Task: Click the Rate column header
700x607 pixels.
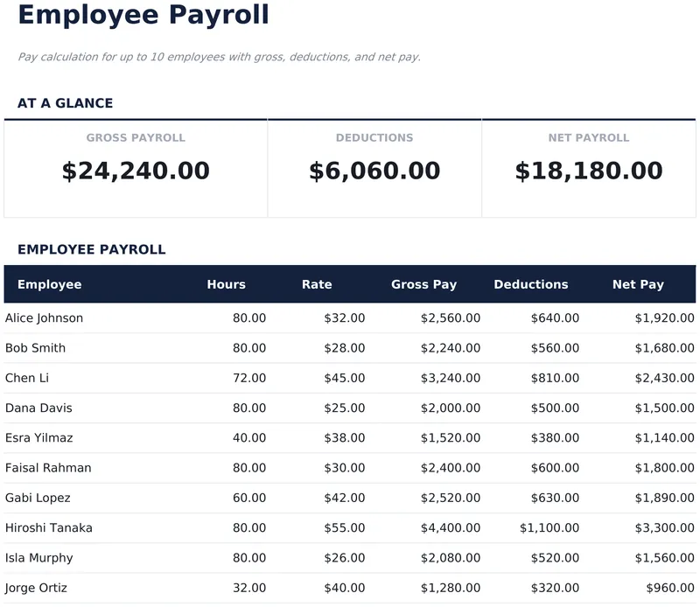Action: [x=317, y=284]
